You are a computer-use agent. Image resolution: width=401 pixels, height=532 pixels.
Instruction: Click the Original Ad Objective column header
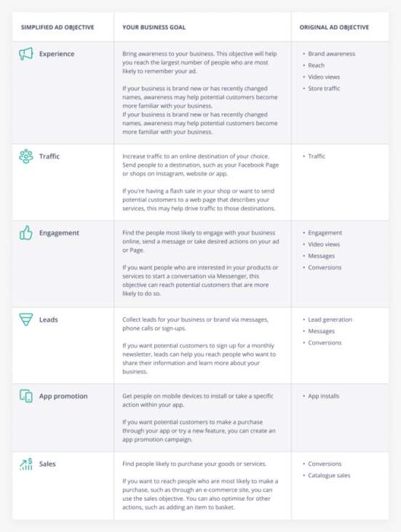pyautogui.click(x=334, y=27)
